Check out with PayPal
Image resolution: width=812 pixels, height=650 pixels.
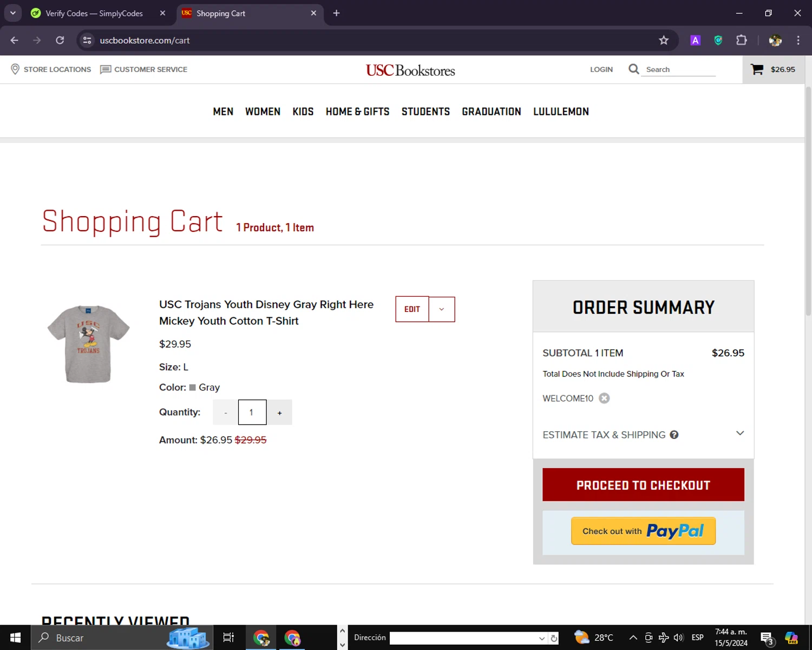[x=643, y=531]
